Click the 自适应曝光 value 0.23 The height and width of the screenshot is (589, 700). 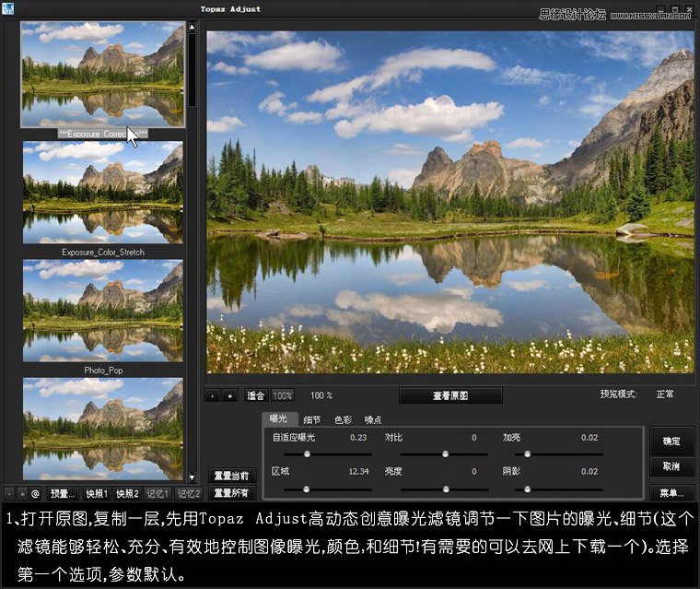[x=358, y=438]
